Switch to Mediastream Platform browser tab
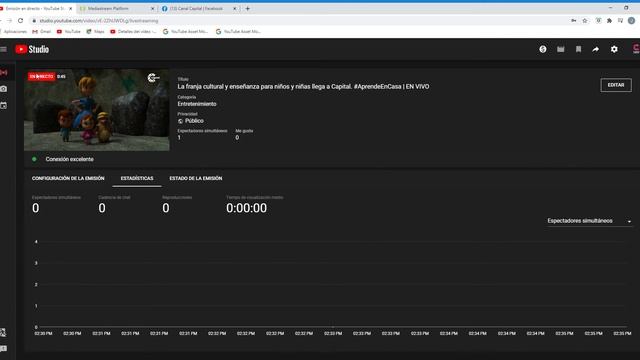Screen dimensions: 640x360 point(117,9)
